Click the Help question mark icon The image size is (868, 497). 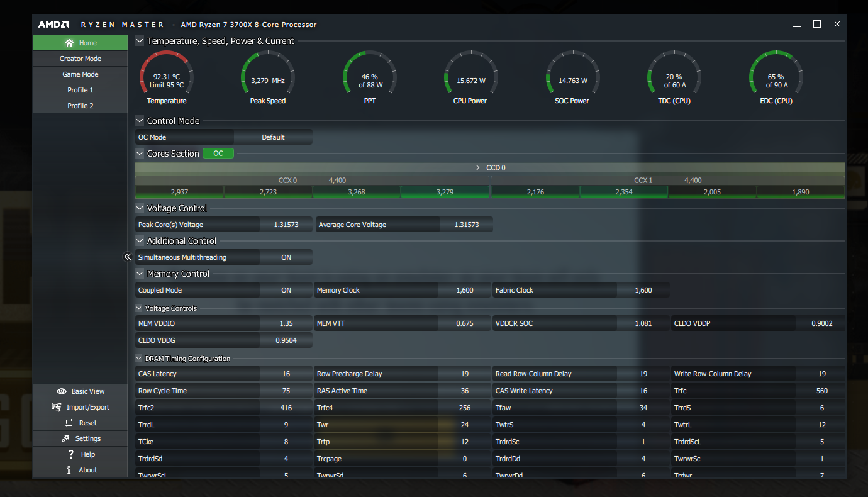coord(71,454)
